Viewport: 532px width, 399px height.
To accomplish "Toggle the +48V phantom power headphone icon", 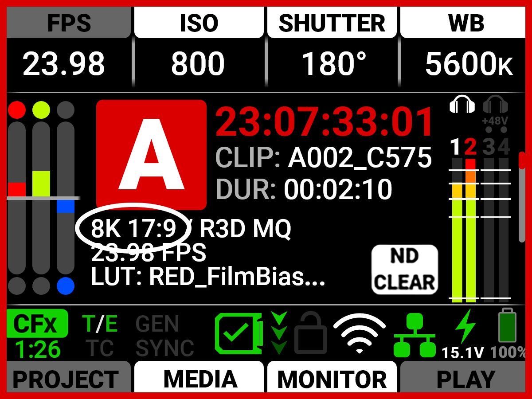I will 495,111.
